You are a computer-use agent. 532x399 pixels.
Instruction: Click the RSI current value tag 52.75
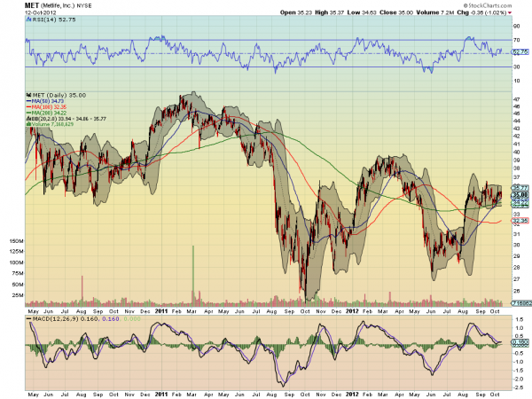520,52
